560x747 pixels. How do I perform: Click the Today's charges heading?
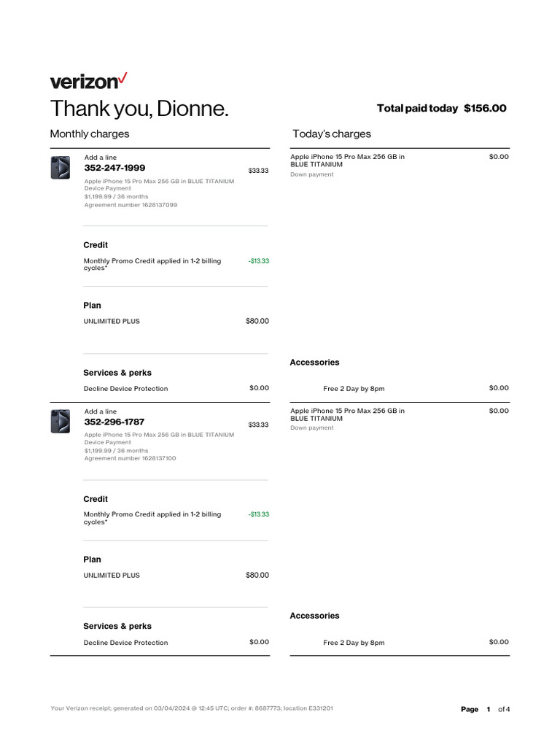(332, 133)
